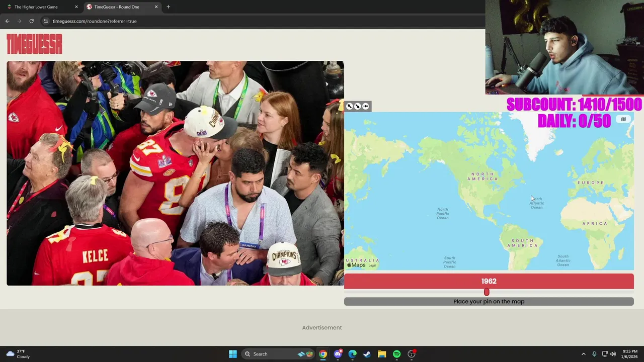Place a pin on Africa label
The height and width of the screenshot is (362, 644).
pyautogui.click(x=595, y=223)
